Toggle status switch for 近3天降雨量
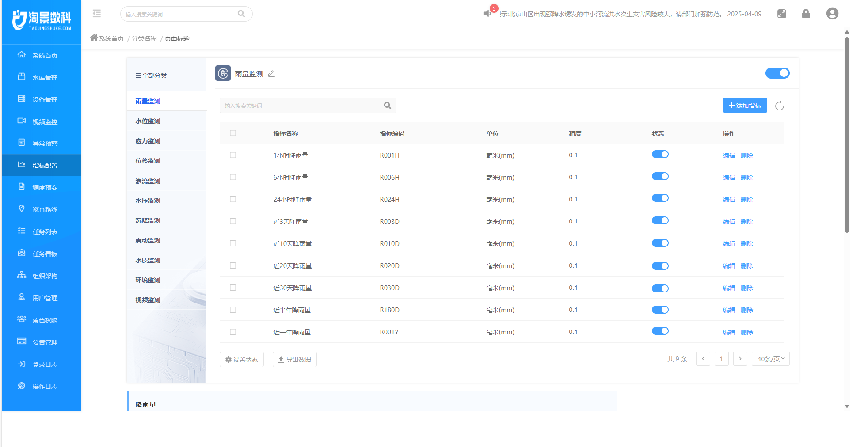This screenshot has height=447, width=868. click(x=660, y=220)
